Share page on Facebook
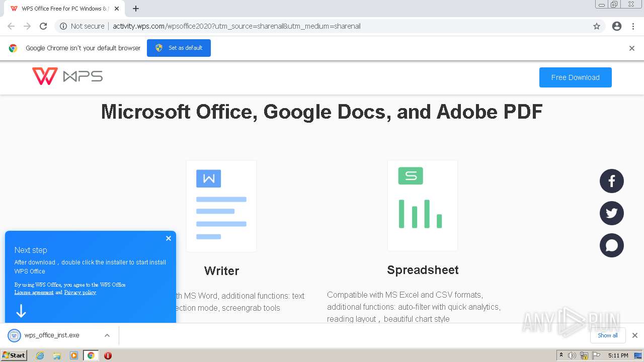 point(612,181)
